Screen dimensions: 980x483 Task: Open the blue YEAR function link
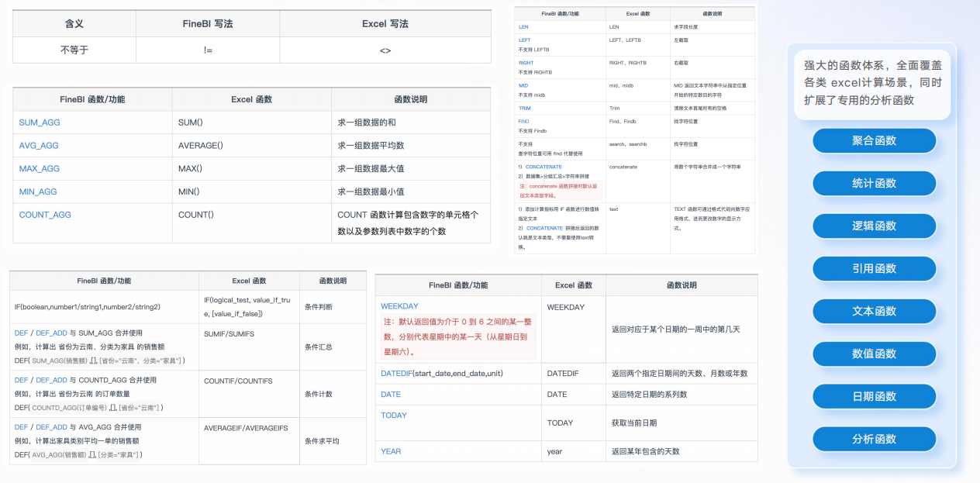point(391,451)
